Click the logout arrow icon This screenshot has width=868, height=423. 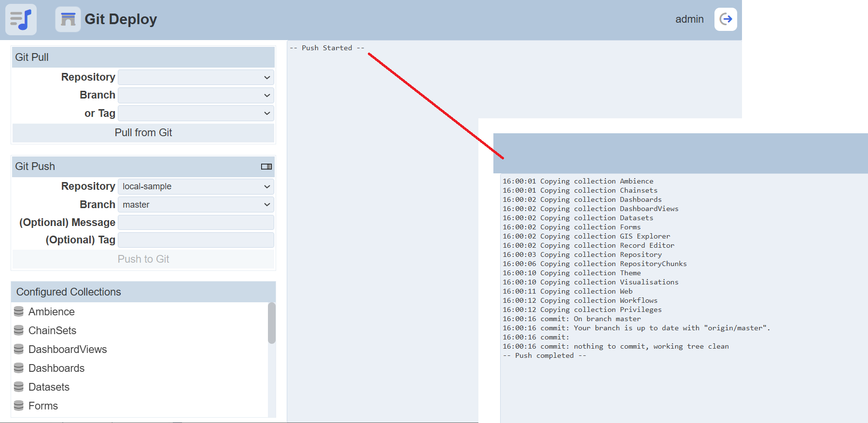[x=726, y=19]
